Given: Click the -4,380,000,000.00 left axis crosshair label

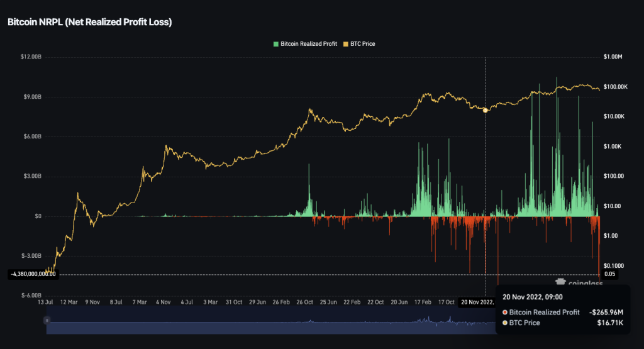Looking at the screenshot, I should (x=31, y=274).
